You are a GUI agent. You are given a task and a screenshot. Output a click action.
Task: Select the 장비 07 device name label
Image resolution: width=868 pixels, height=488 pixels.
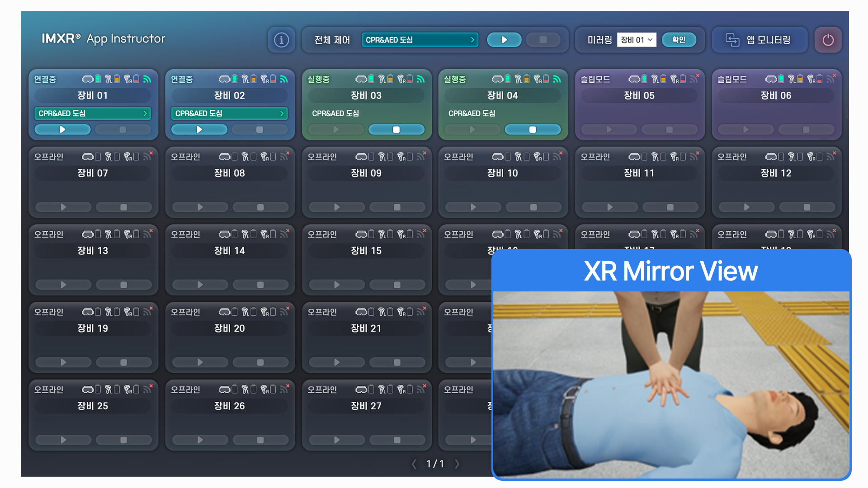(x=93, y=173)
